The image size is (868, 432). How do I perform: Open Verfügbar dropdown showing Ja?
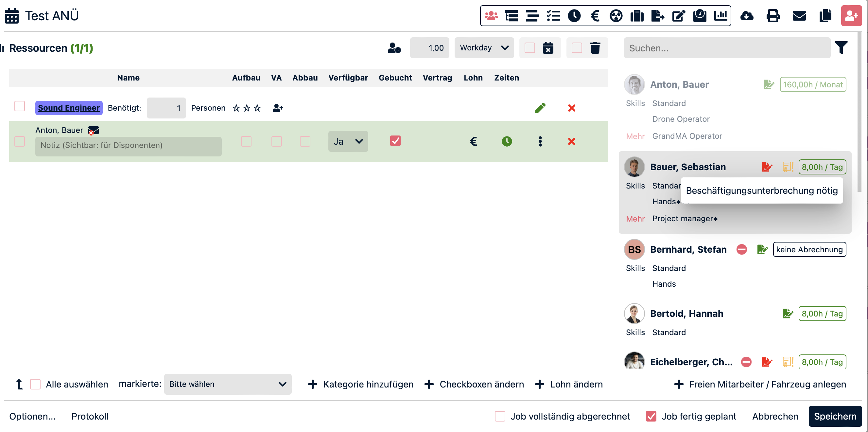pos(348,141)
